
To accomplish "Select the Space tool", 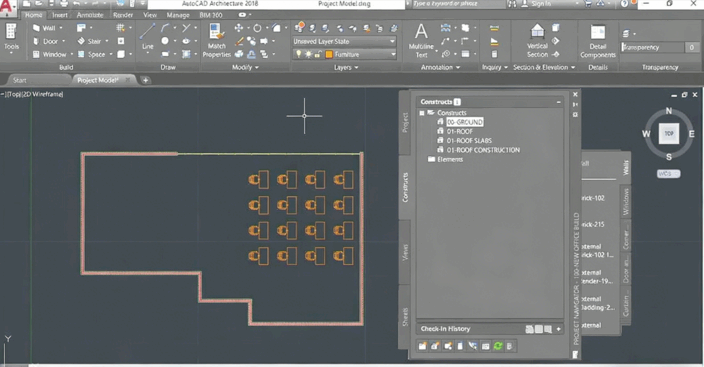I will pyautogui.click(x=92, y=54).
